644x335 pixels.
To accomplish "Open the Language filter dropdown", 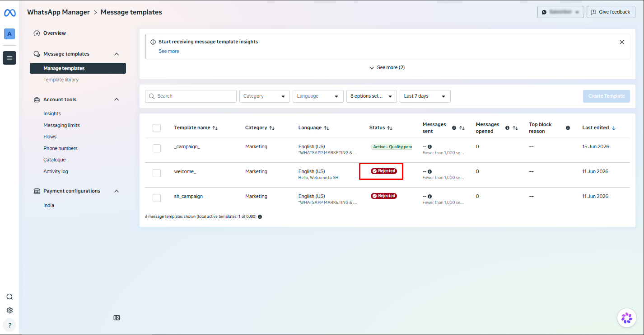I will pos(318,96).
